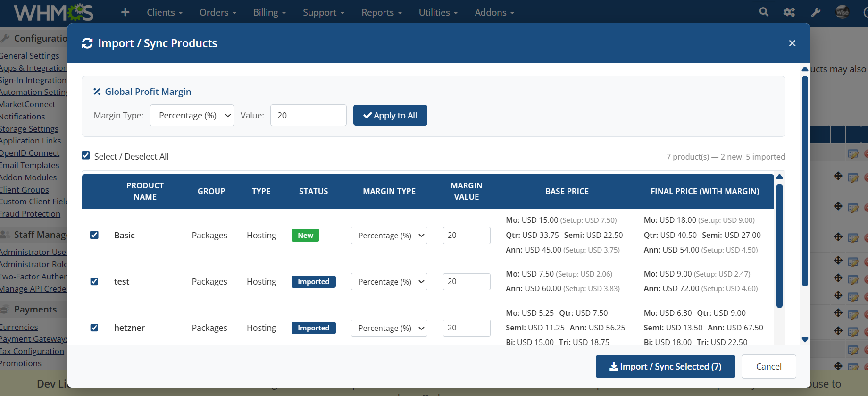The height and width of the screenshot is (396, 868).
Task: Click the search magnifier icon in top bar
Action: [x=763, y=12]
